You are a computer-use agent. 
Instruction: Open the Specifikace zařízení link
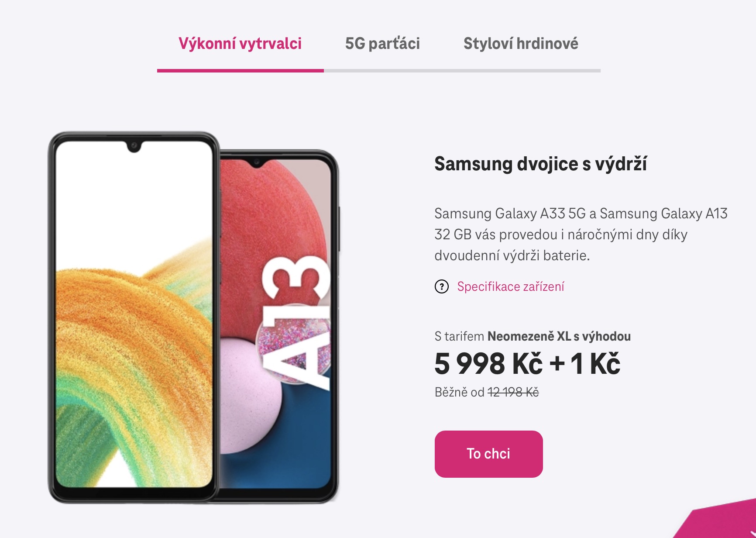pyautogui.click(x=510, y=287)
